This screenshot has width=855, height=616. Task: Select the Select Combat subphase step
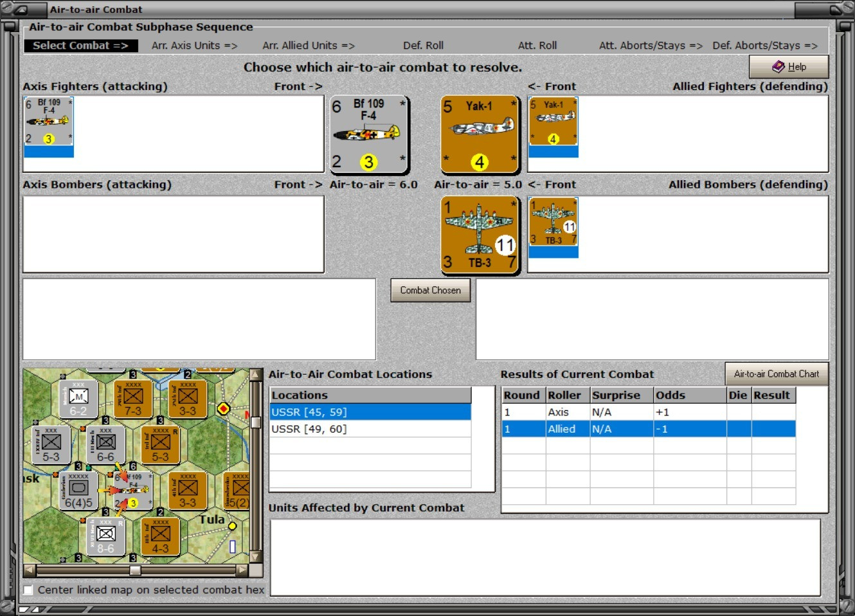pos(81,46)
